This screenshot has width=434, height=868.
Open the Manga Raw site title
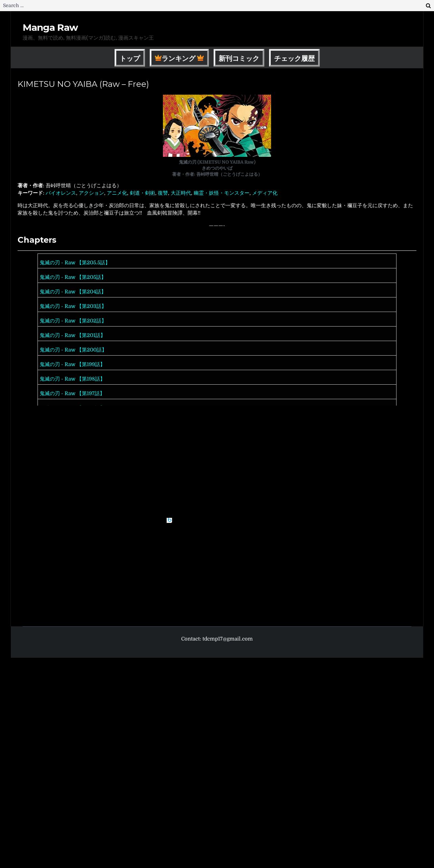click(50, 28)
